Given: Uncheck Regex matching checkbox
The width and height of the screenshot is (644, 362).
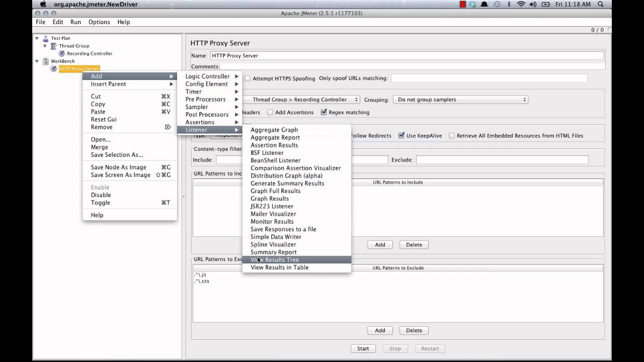Looking at the screenshot, I should pyautogui.click(x=324, y=113).
